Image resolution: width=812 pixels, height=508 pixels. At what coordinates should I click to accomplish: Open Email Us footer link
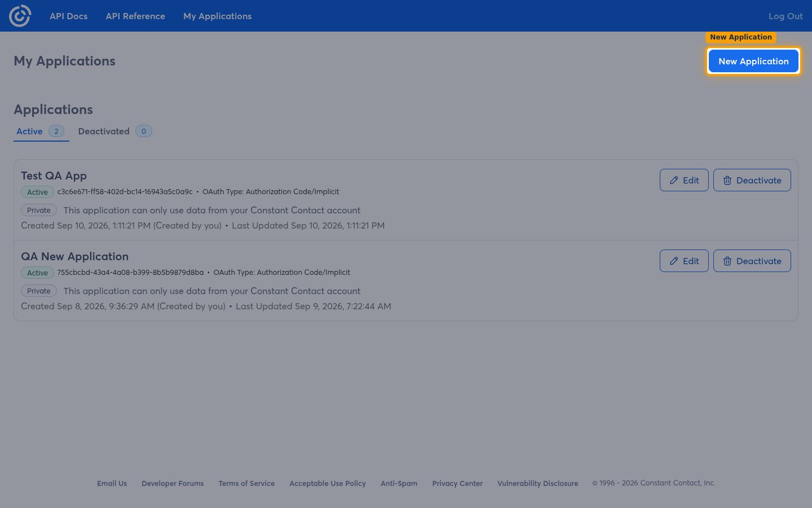(112, 483)
